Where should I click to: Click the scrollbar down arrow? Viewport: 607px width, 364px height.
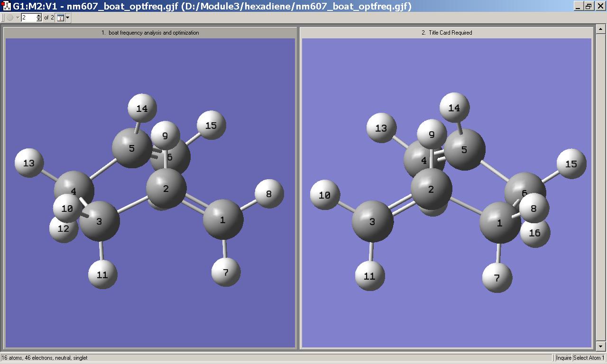[600, 346]
